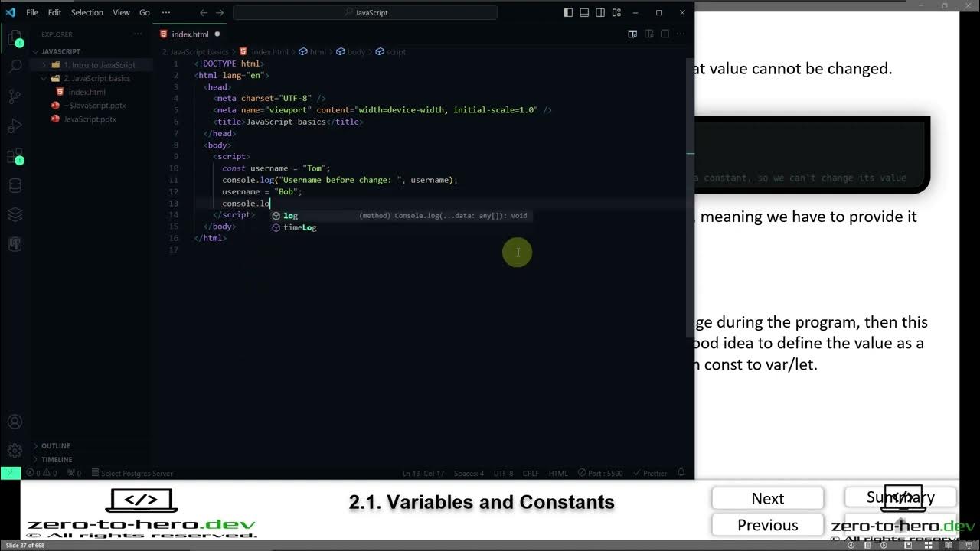Viewport: 980px width, 551px height.
Task: Click HTML language mode in status bar
Action: click(558, 474)
